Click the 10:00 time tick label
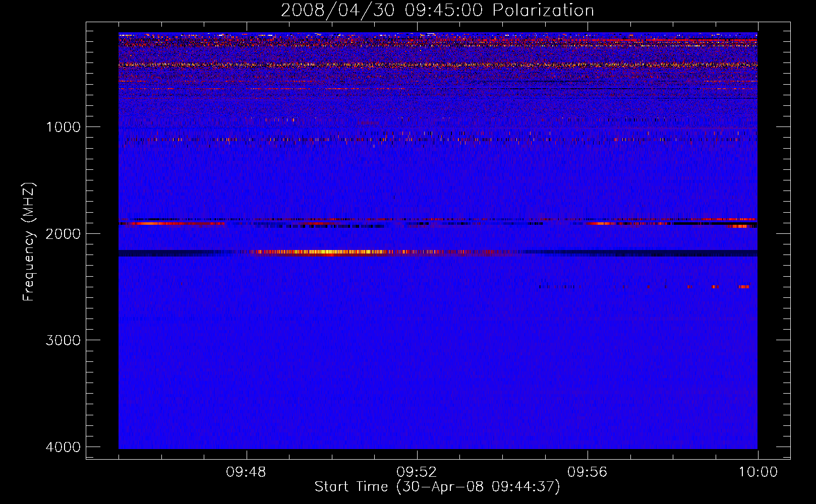The width and height of the screenshot is (816, 504). point(758,472)
